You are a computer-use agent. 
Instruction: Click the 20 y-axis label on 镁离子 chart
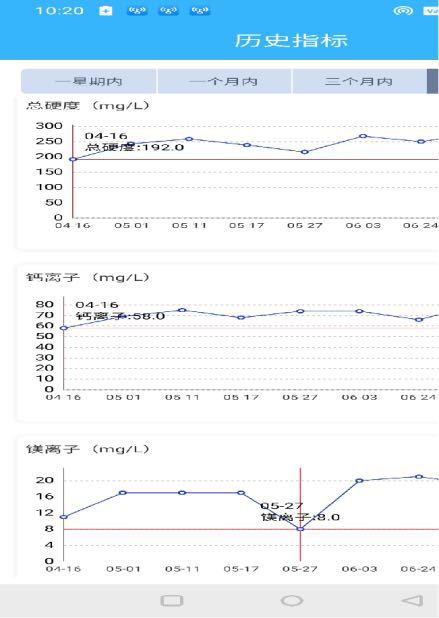click(x=45, y=480)
